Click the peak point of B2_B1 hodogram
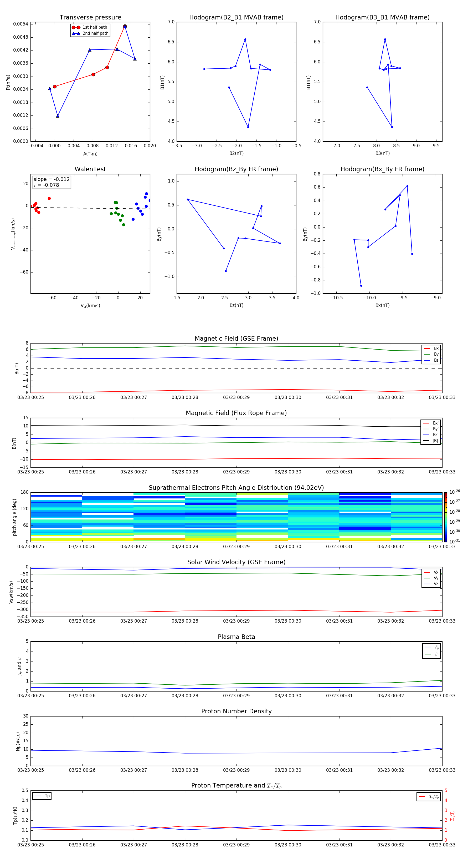The height and width of the screenshot is (868, 473). (x=245, y=39)
